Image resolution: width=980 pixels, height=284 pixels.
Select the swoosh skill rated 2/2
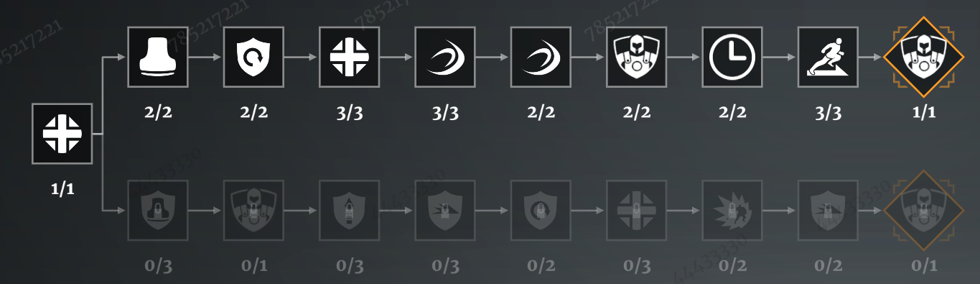point(541,57)
